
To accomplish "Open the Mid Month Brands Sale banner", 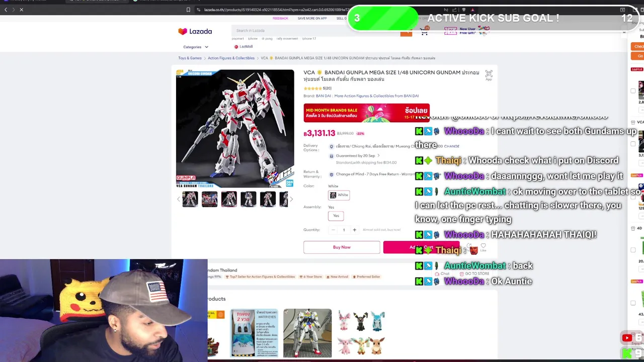I will [366, 113].
